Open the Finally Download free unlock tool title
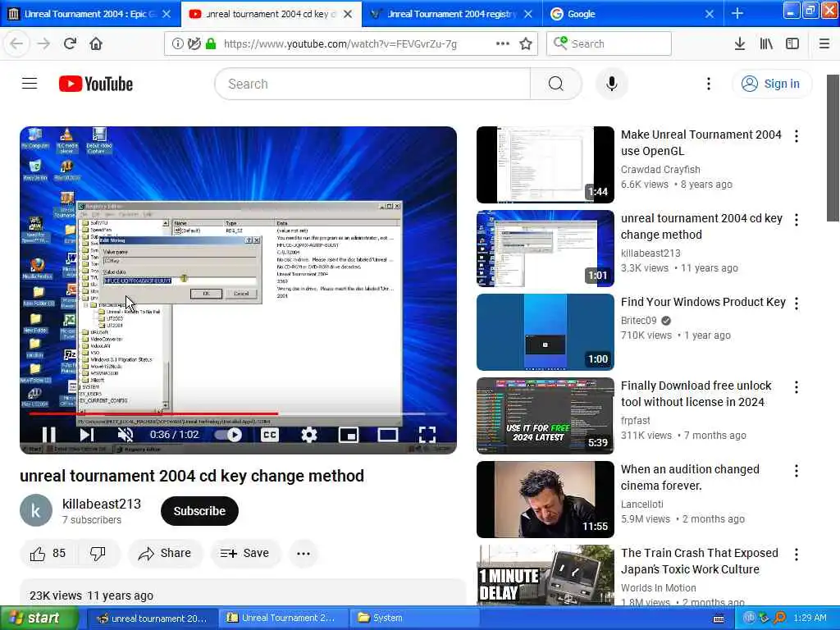840x630 pixels. click(x=696, y=394)
